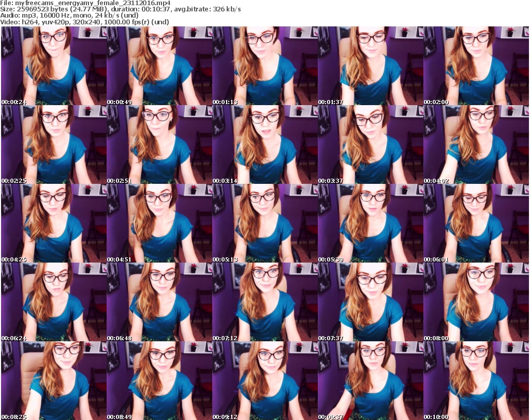530x420 pixels.
Task: Click the Video h264 info line
Action: 84,22
